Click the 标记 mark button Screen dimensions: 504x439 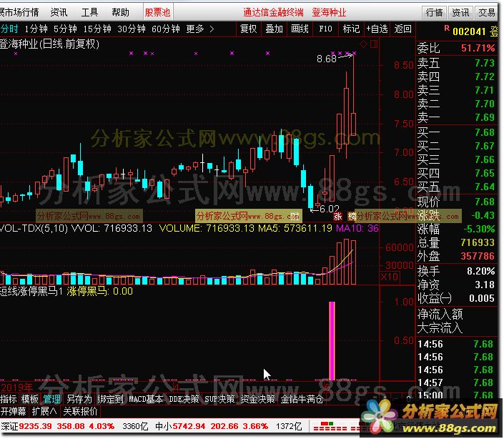click(x=351, y=29)
